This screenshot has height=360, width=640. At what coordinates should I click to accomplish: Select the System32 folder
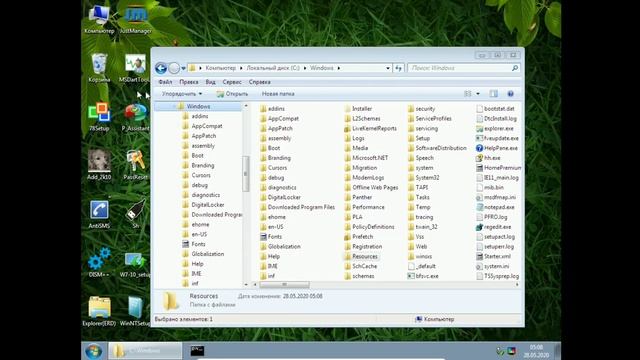tap(424, 178)
